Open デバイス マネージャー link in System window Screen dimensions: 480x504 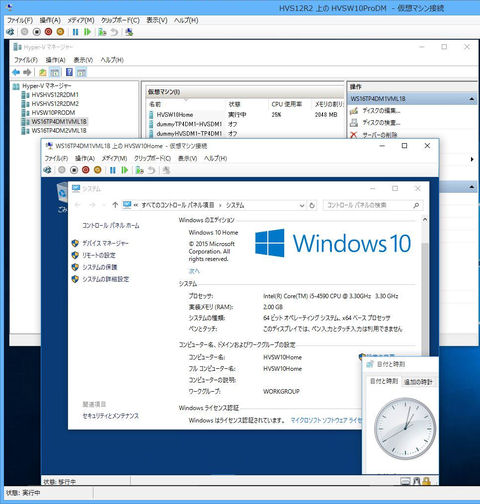coord(105,243)
